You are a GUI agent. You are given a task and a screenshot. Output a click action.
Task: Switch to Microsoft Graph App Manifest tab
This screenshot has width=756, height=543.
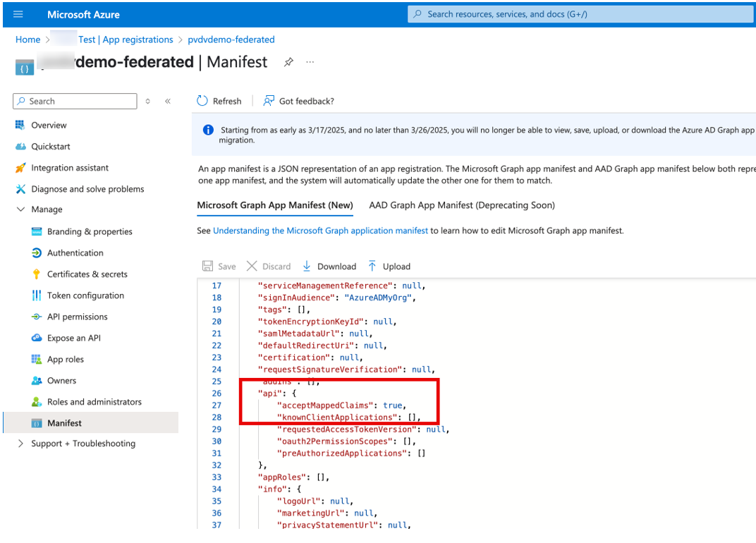click(x=275, y=205)
